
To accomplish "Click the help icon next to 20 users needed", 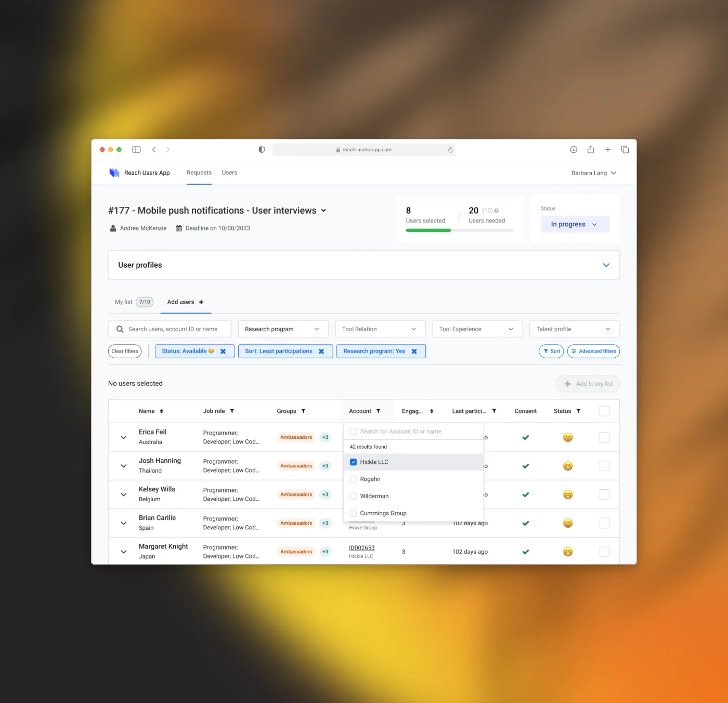I will click(x=496, y=211).
